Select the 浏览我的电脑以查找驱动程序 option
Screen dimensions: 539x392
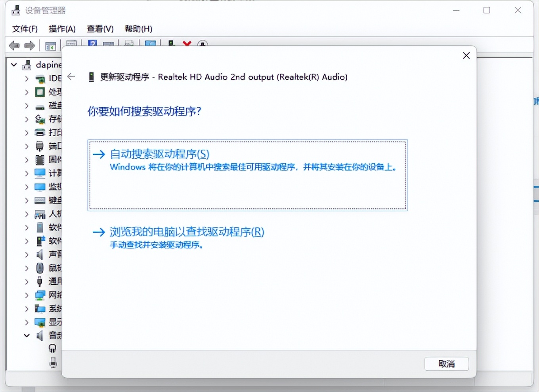[x=186, y=232]
